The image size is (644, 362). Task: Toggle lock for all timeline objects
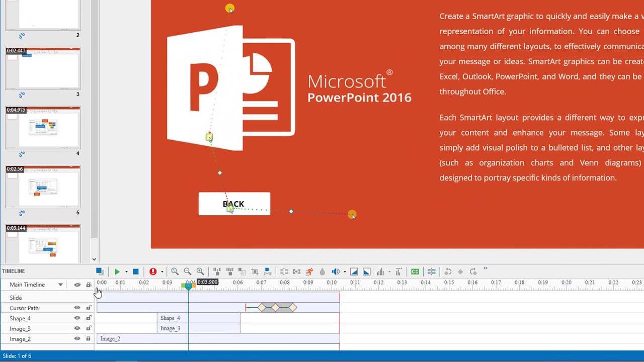(89, 285)
